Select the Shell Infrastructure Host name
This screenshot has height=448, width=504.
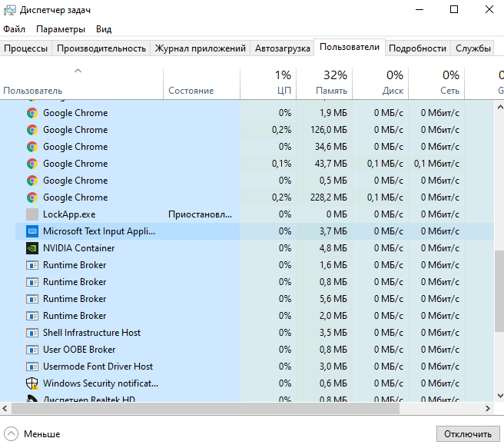coord(91,333)
